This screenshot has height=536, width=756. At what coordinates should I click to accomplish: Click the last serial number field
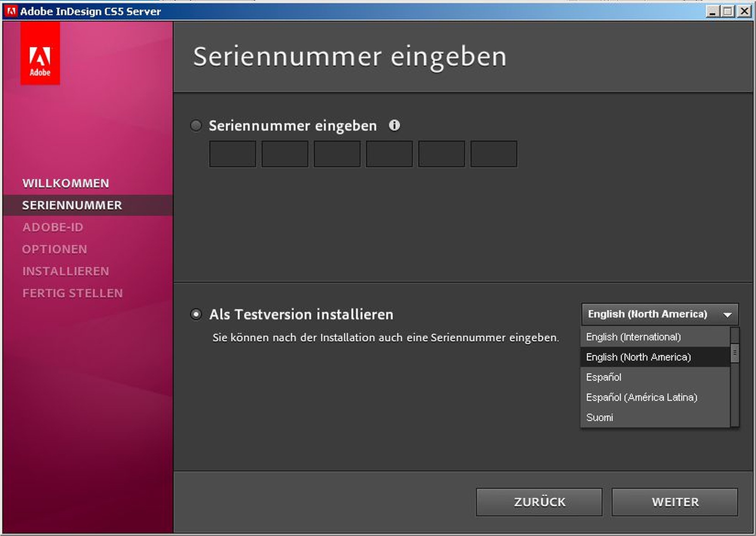[494, 154]
